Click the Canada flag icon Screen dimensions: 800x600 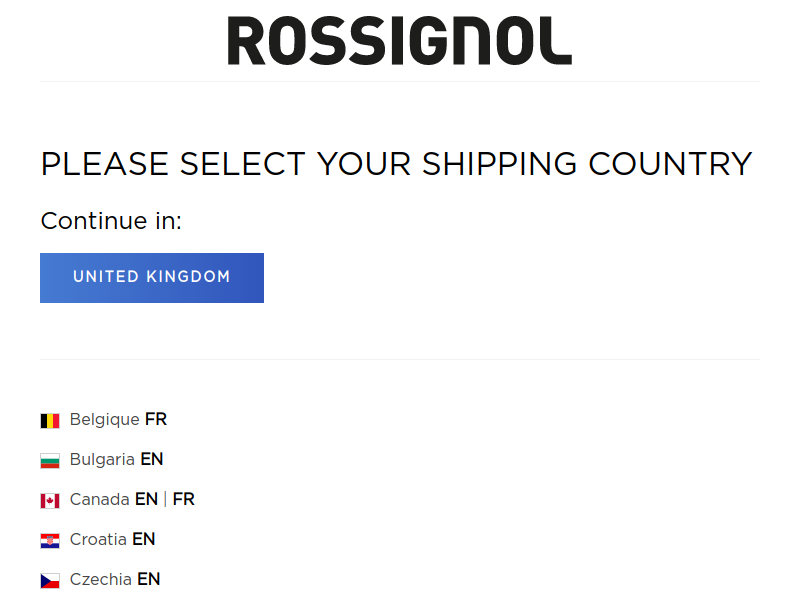click(x=50, y=501)
